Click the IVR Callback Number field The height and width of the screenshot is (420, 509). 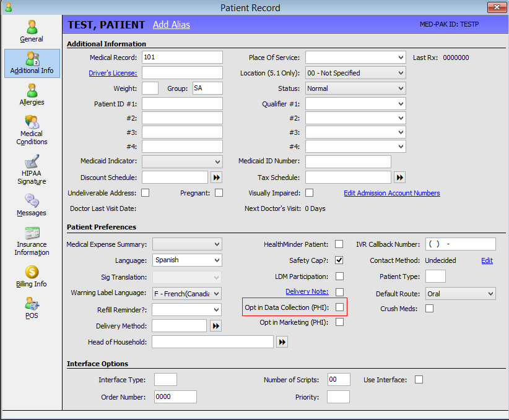click(461, 244)
